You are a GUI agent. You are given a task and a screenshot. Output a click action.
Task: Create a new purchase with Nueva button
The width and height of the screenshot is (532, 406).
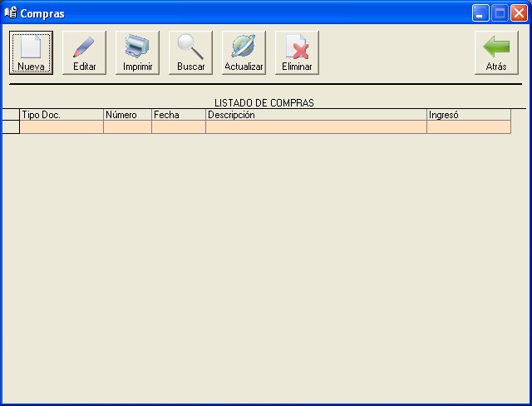coord(31,52)
